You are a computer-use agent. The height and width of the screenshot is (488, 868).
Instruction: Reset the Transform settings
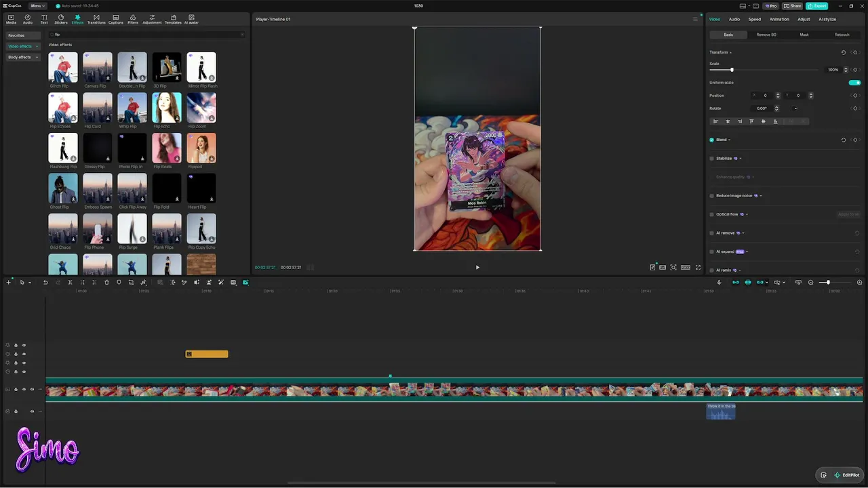(x=844, y=52)
